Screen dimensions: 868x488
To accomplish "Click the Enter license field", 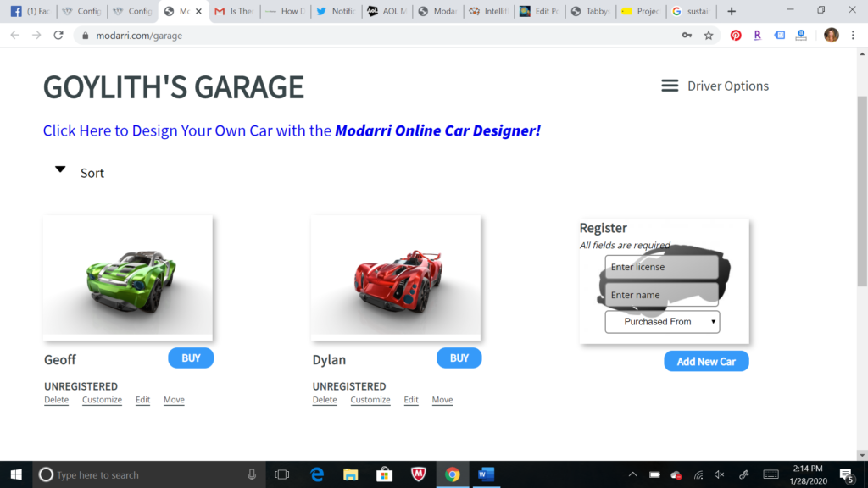I will click(x=661, y=267).
